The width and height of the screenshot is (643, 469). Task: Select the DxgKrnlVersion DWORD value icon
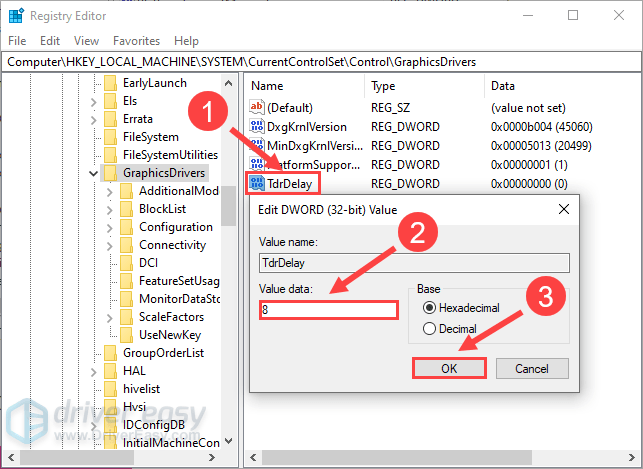click(x=256, y=127)
